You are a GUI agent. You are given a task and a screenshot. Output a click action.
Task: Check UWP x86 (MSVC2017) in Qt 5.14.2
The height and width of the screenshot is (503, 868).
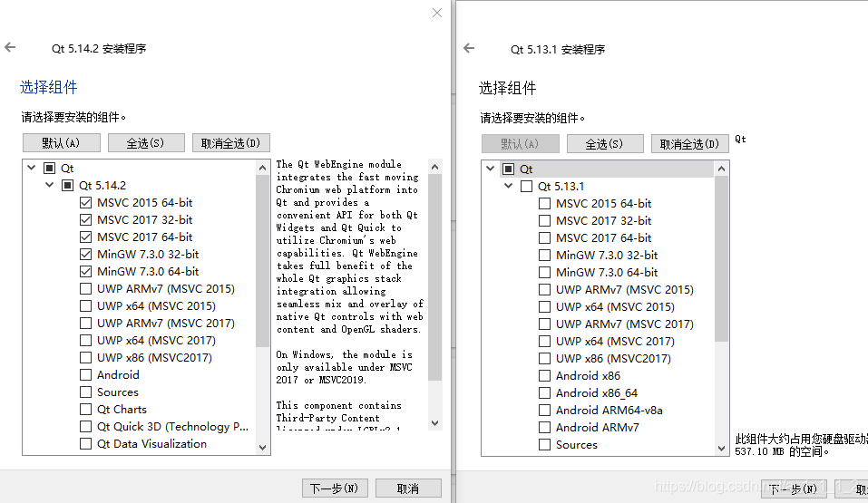(85, 357)
